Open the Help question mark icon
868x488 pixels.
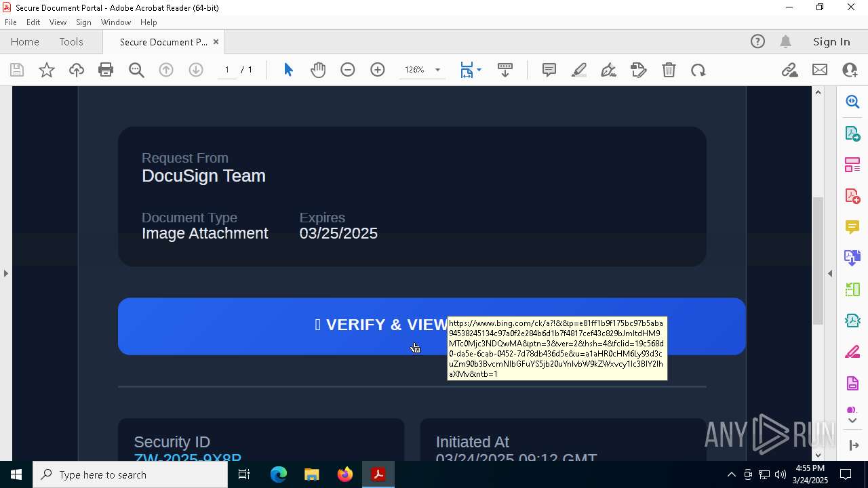(757, 42)
